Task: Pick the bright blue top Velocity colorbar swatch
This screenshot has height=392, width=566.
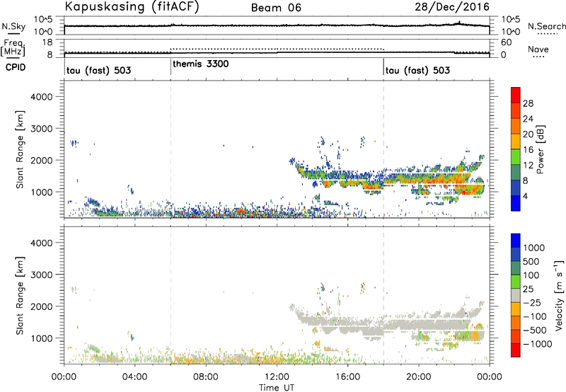Action: pyautogui.click(x=516, y=241)
